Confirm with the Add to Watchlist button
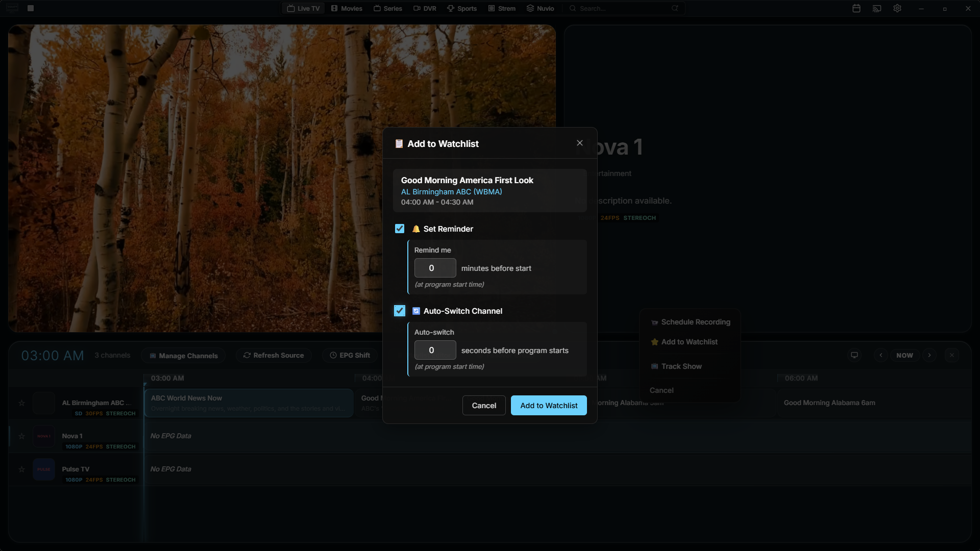The width and height of the screenshot is (980, 551). pos(549,406)
